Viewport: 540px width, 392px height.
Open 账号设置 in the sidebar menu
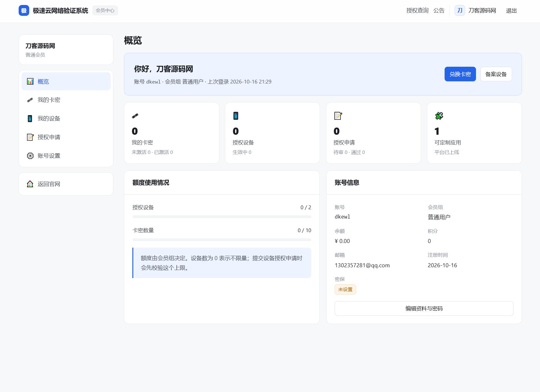coord(66,156)
